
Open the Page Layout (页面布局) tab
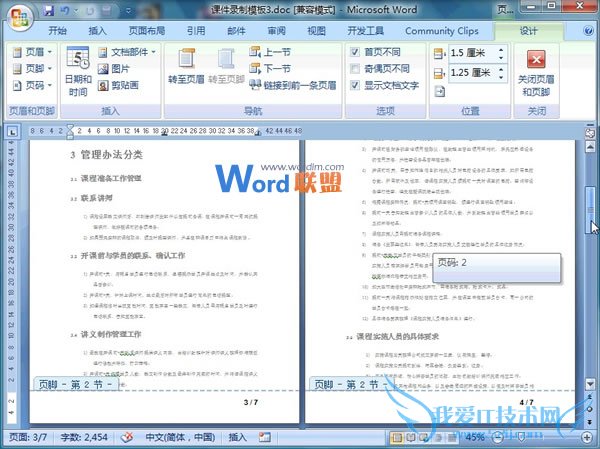(x=147, y=31)
